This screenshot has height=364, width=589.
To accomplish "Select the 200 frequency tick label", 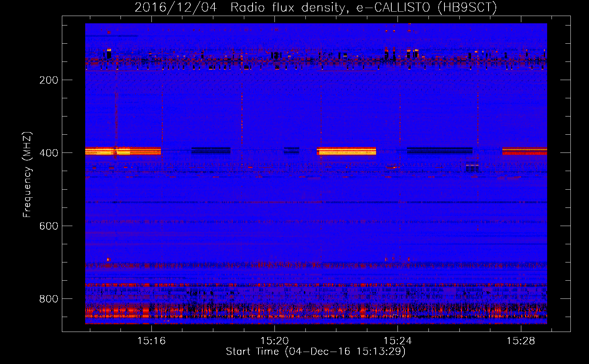I will pyautogui.click(x=49, y=80).
